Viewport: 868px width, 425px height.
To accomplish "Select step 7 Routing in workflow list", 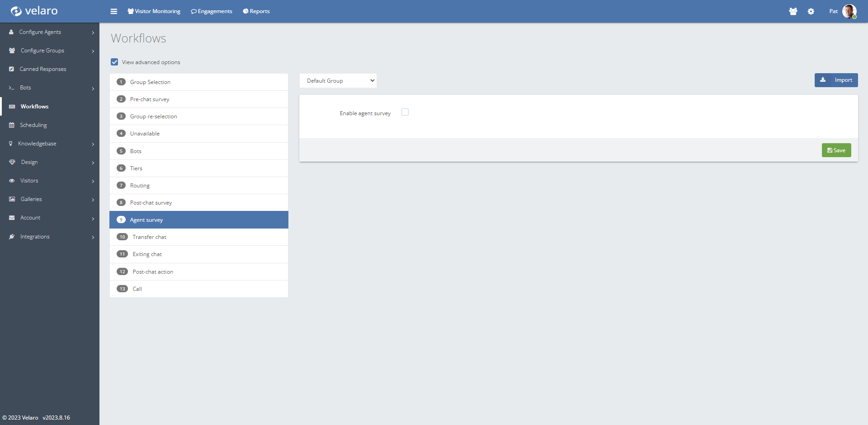I will 140,186.
